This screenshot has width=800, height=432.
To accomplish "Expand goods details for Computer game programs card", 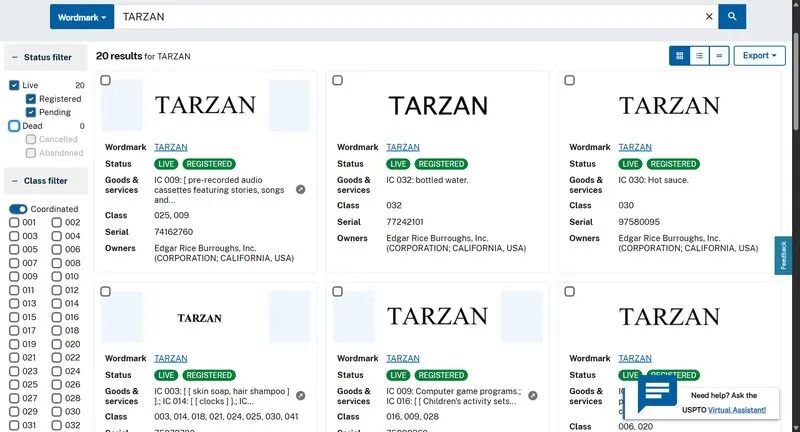I will coord(533,396).
